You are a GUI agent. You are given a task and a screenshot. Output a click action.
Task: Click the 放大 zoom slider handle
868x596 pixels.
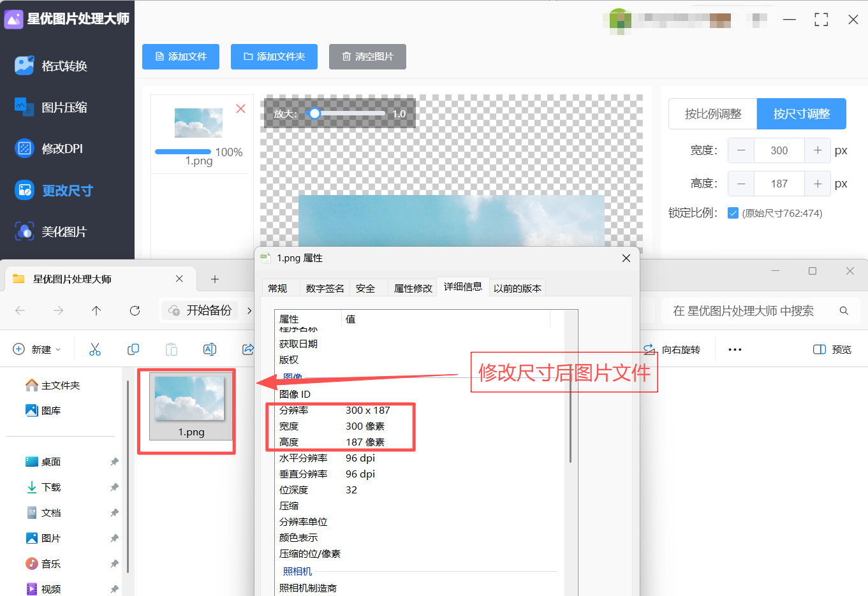(314, 113)
